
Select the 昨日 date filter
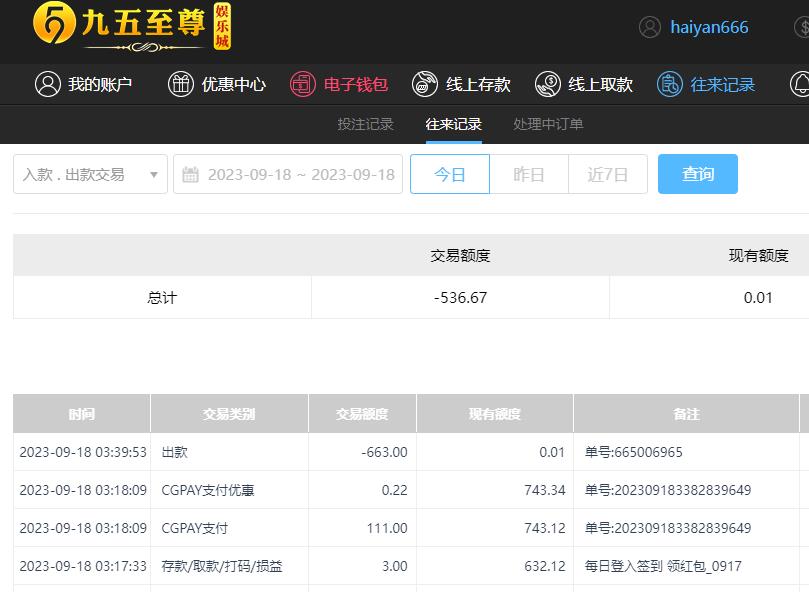click(x=529, y=174)
